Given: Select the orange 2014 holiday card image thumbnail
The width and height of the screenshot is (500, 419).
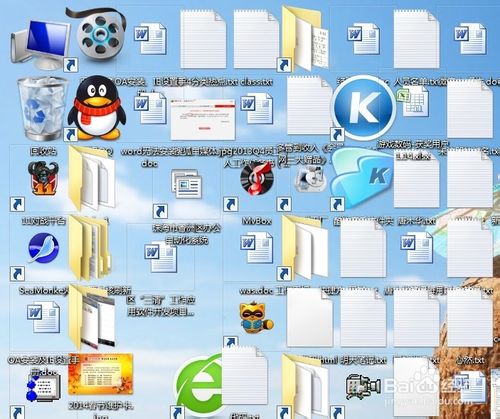Looking at the screenshot, I should (100, 374).
